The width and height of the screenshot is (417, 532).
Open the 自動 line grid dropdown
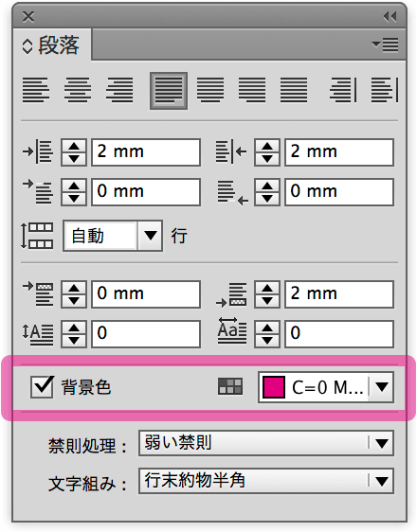(x=150, y=236)
